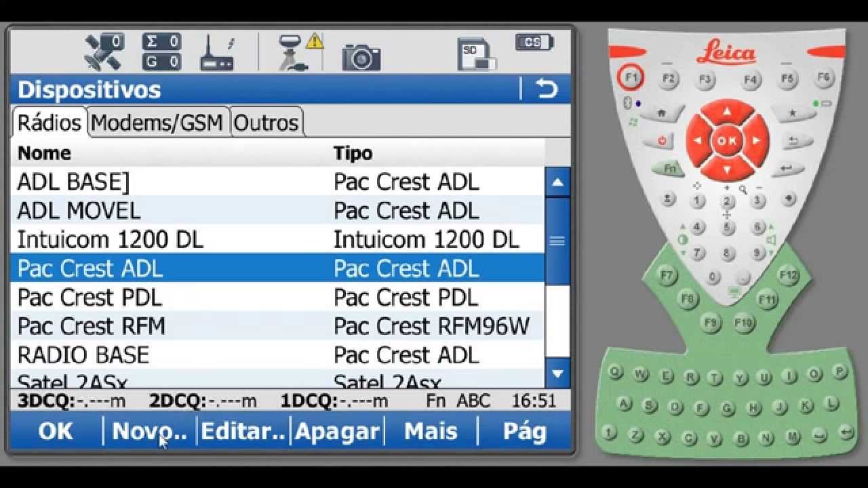The height and width of the screenshot is (488, 868).
Task: Click the F2 key on the Leica keypad
Action: 669,78
